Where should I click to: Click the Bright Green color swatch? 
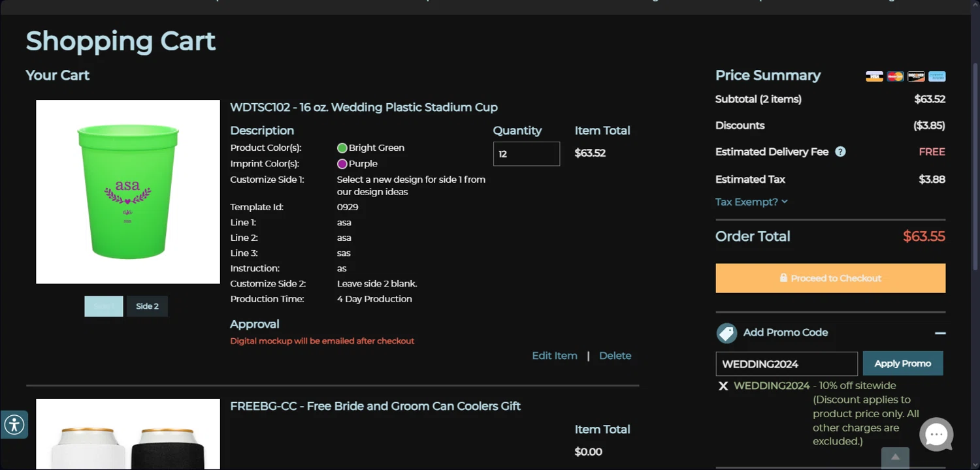[x=342, y=148]
